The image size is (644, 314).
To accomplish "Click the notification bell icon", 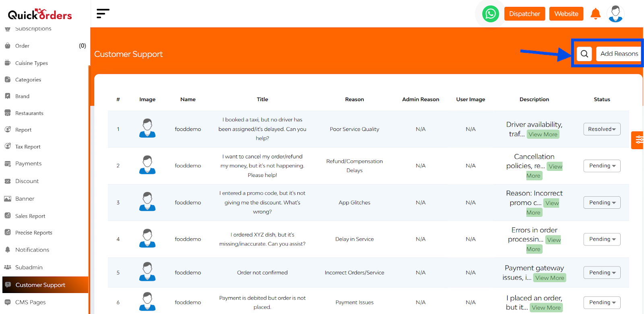I will 595,14.
